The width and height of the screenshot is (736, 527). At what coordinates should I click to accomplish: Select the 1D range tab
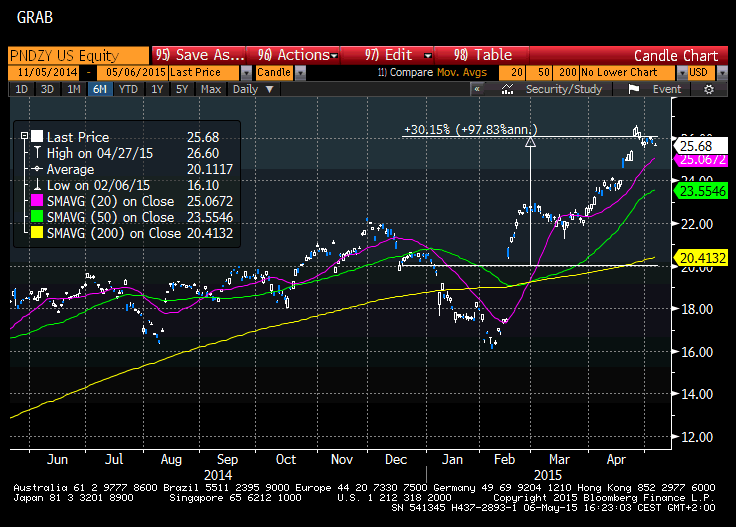(22, 89)
